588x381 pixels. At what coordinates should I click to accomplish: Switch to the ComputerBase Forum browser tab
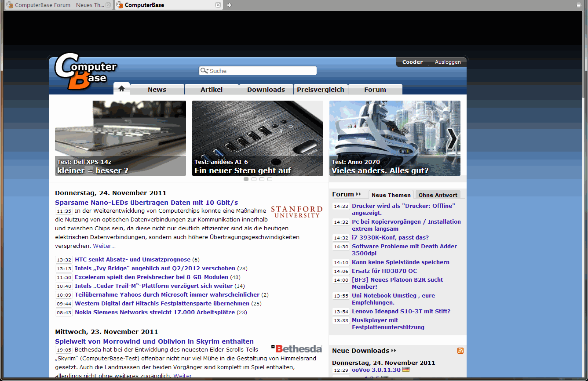coord(58,5)
